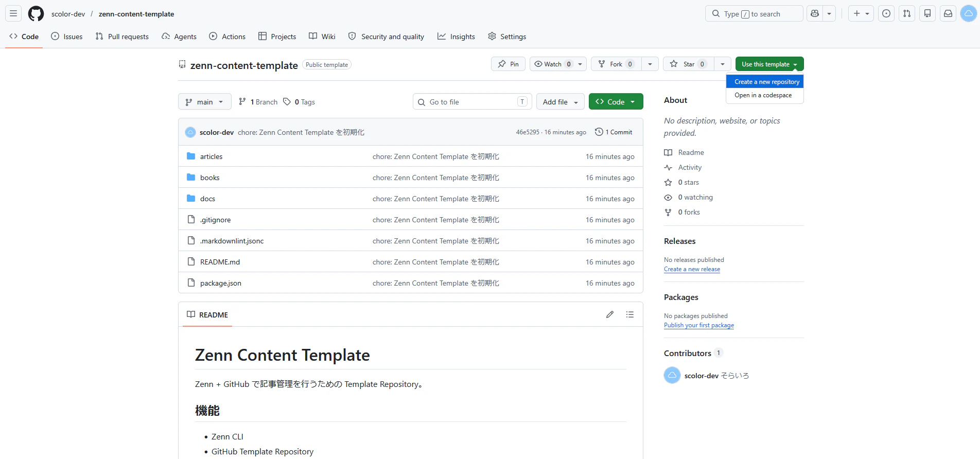Open the Projects tab
Viewport: 980px width, 459px height.
277,37
